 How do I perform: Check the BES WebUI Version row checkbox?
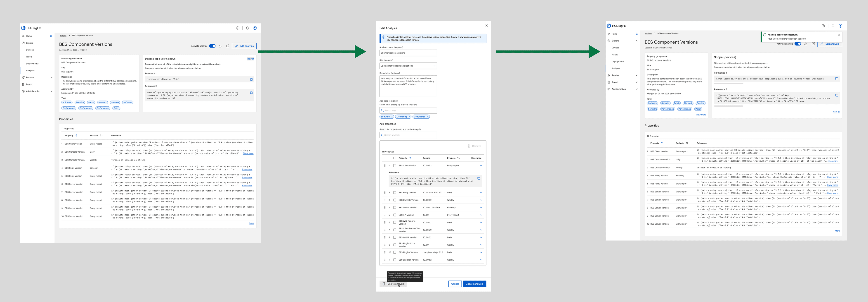[395, 237]
